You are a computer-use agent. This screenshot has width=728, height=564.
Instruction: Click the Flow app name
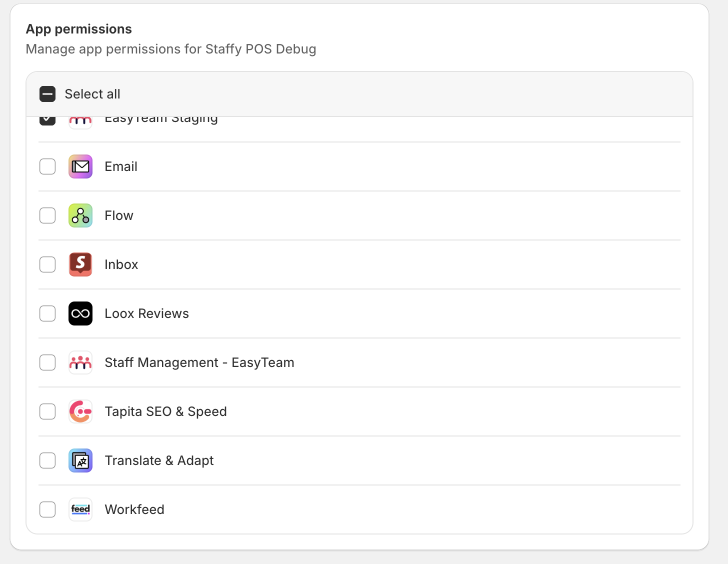(119, 215)
